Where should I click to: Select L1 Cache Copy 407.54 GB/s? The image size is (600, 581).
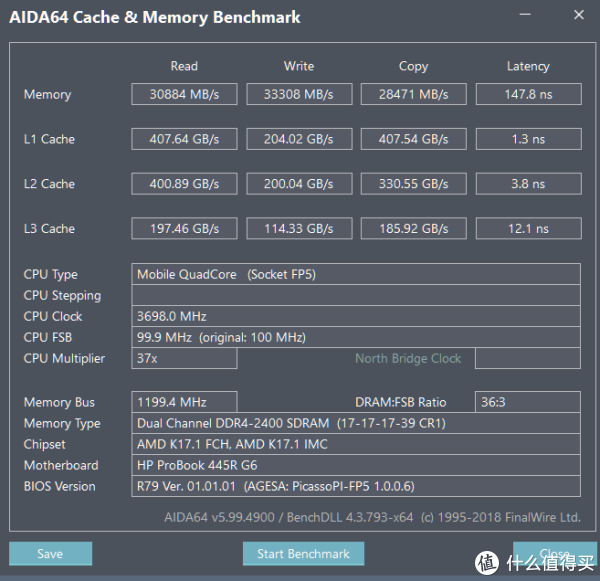click(x=414, y=139)
